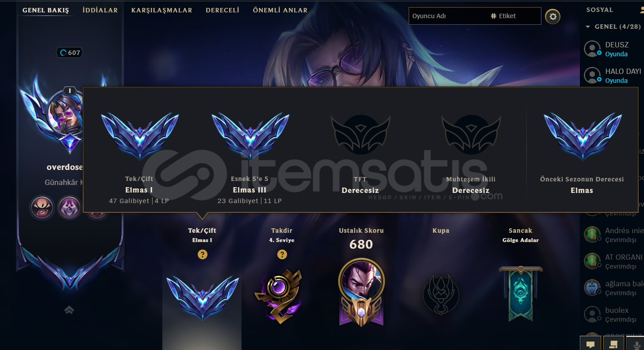
Task: Click the Kupa trophy emblem
Action: tap(441, 294)
